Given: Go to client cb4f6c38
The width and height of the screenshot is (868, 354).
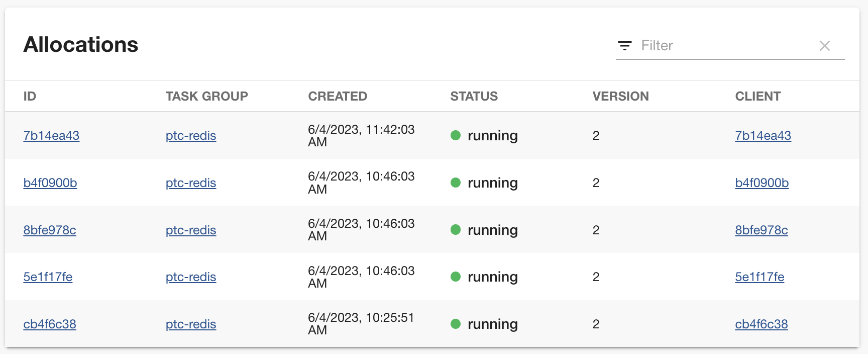Looking at the screenshot, I should click(761, 324).
